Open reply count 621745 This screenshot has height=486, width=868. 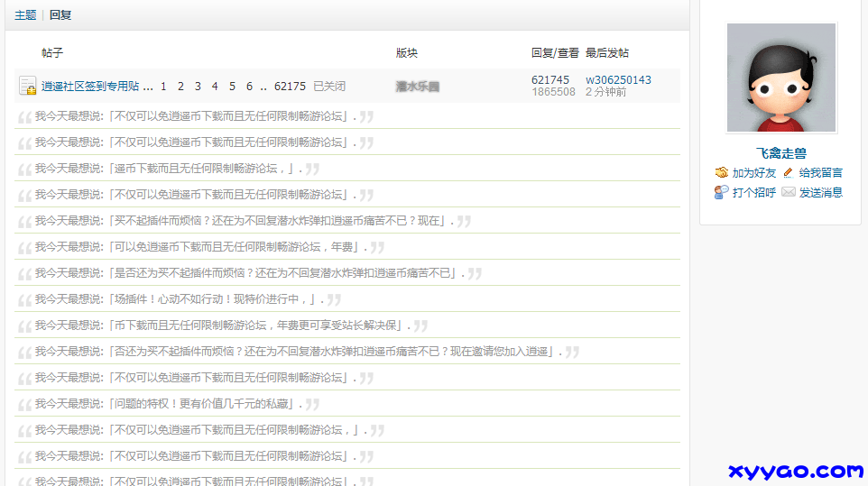coord(550,80)
